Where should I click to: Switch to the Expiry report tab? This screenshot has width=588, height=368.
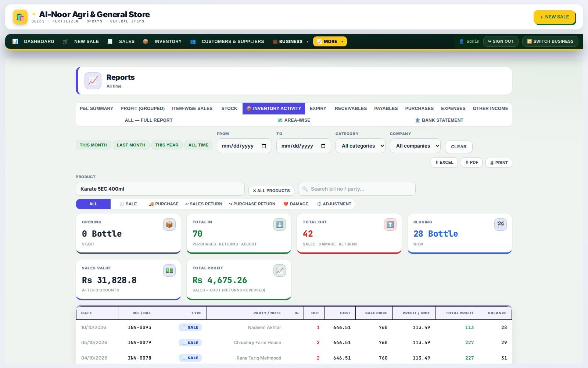[x=318, y=109]
